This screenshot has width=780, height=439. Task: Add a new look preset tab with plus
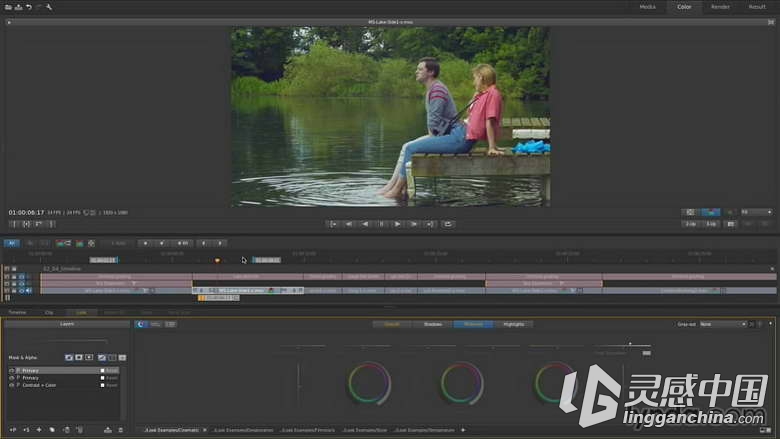click(x=463, y=430)
